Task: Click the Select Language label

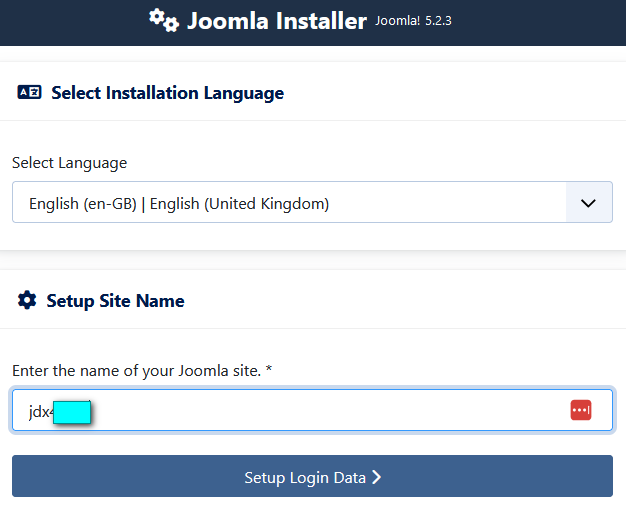Action: click(x=69, y=163)
